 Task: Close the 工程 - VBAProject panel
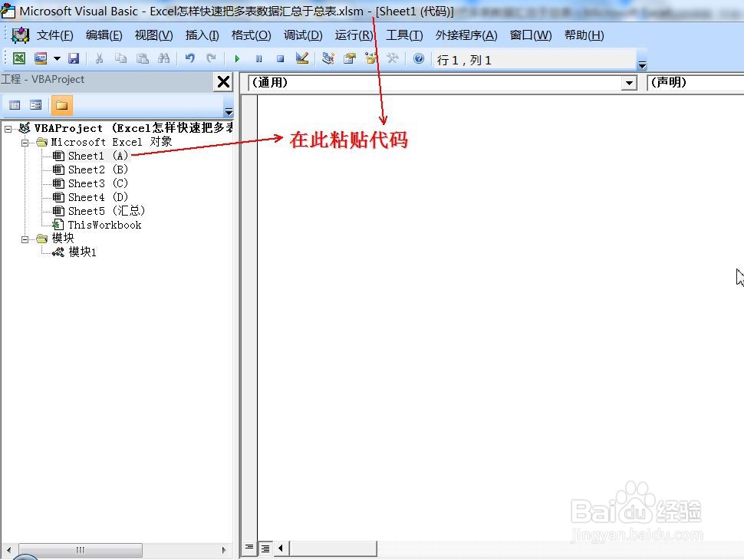click(x=223, y=82)
